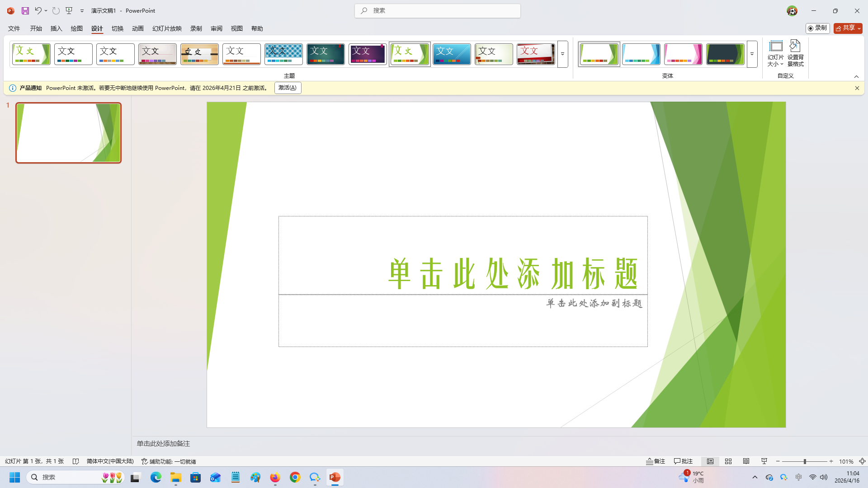Viewport: 868px width, 488px height.
Task: Switch to Reading View
Action: tap(746, 461)
